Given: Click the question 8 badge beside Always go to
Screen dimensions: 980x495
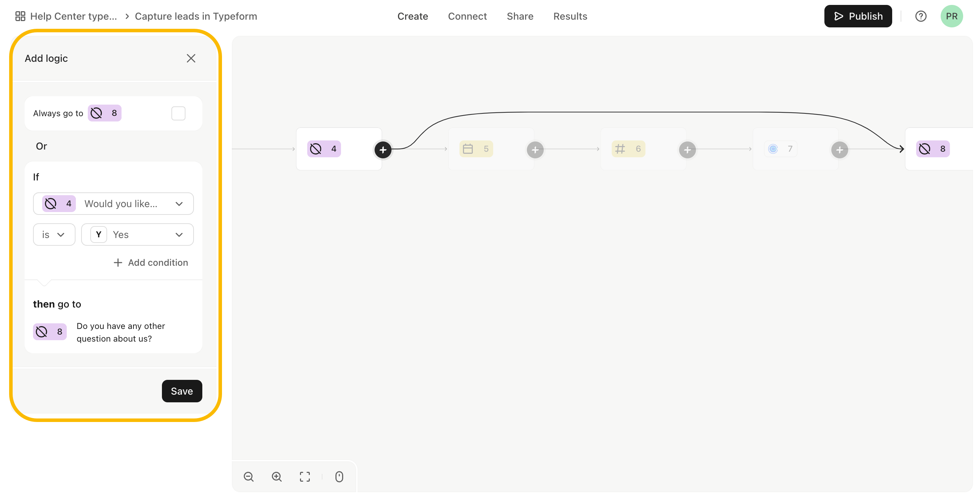Looking at the screenshot, I should tap(105, 113).
